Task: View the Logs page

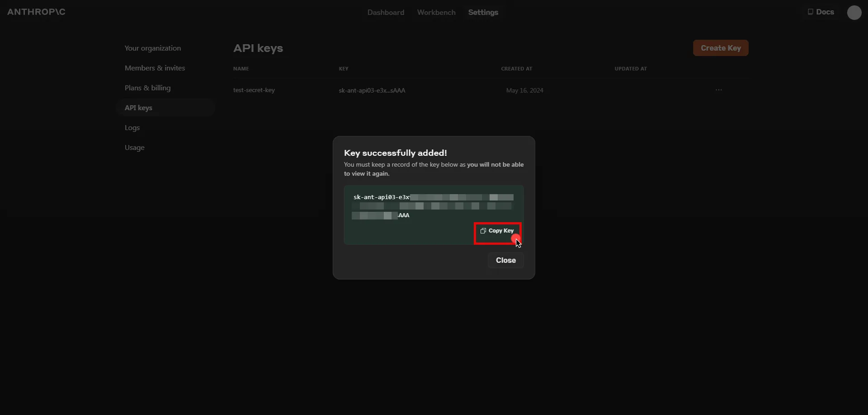Action: [x=132, y=127]
